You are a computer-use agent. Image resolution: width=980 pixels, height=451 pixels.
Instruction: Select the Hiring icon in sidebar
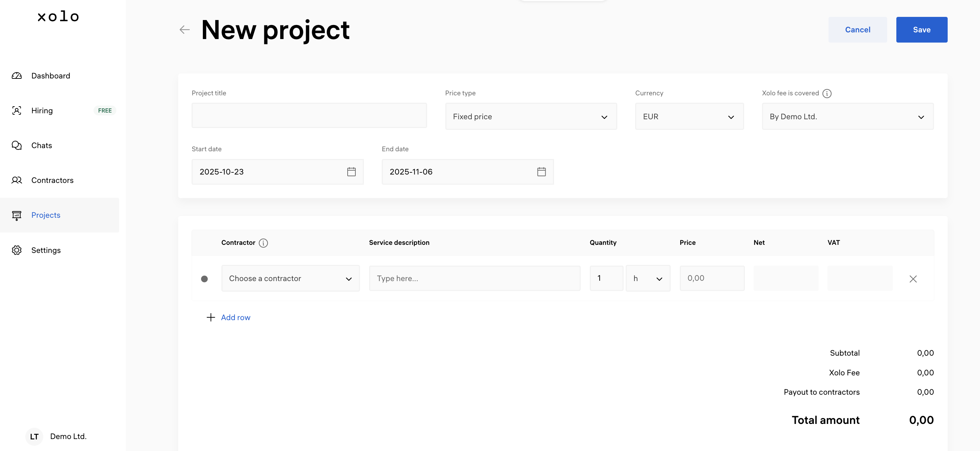17,110
